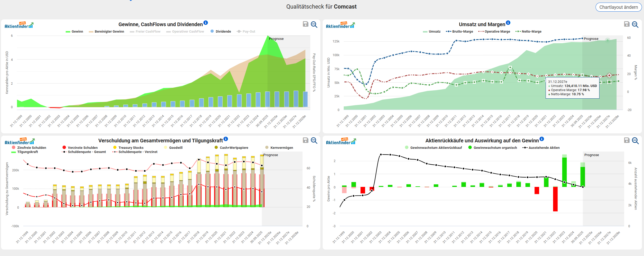Screen dimensions: 644x256
Task: Reset zoom on Umsatz und Margen chart
Action: pos(635,24)
